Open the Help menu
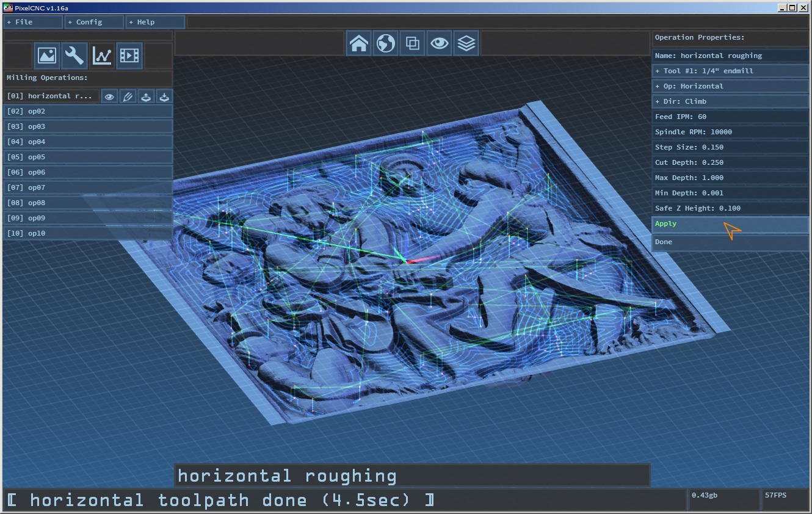The height and width of the screenshot is (514, 812). (x=155, y=22)
